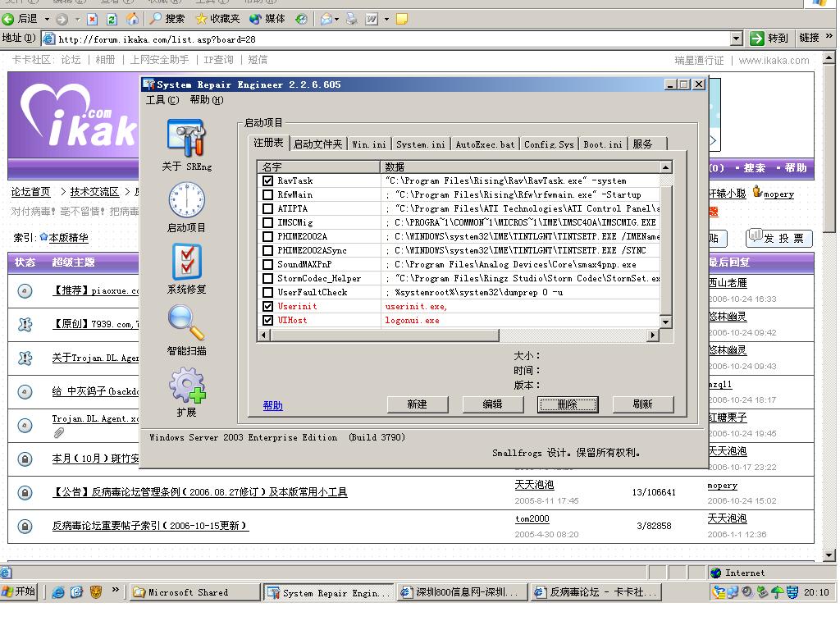The image size is (840, 630).
Task: Open the 智能扫描 magnifier icon
Action: point(186,322)
